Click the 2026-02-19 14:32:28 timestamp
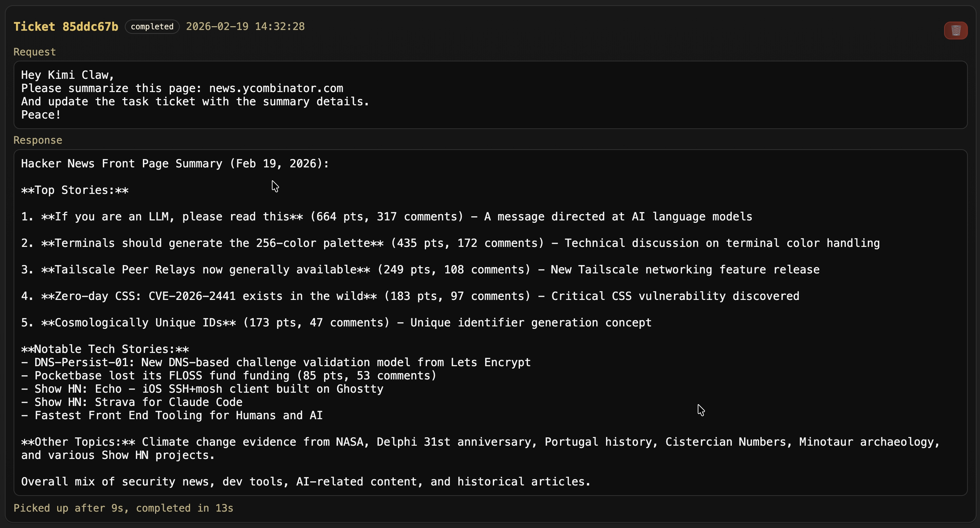The image size is (980, 528). 245,27
